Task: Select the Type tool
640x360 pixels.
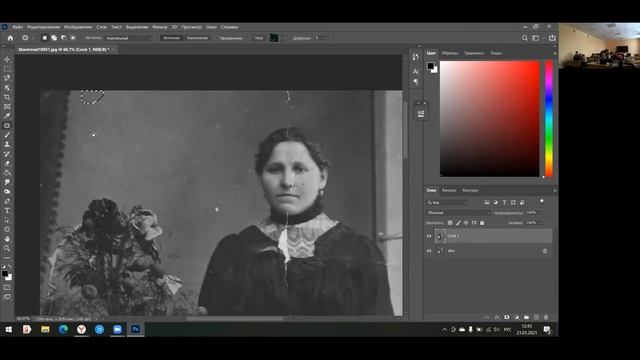Action: click(7, 210)
